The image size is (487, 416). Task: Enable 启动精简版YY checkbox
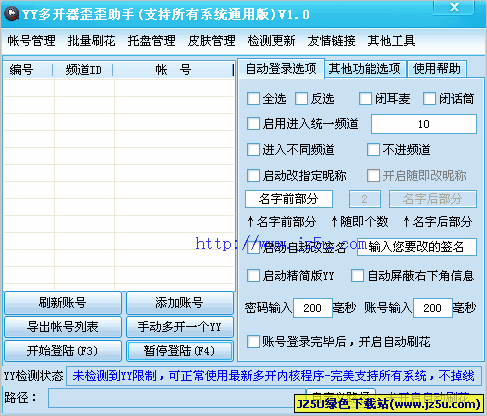coord(253,276)
